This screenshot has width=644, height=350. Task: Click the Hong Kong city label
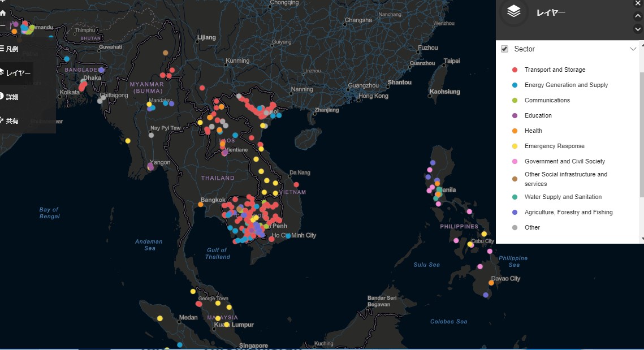pos(373,96)
